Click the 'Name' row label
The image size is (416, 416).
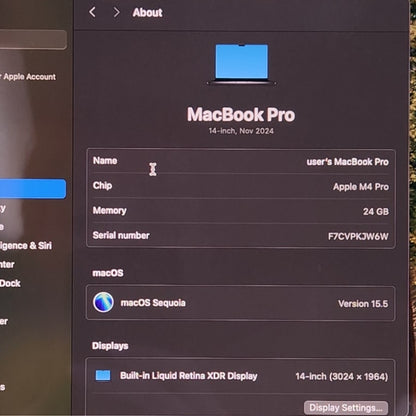pyautogui.click(x=105, y=161)
